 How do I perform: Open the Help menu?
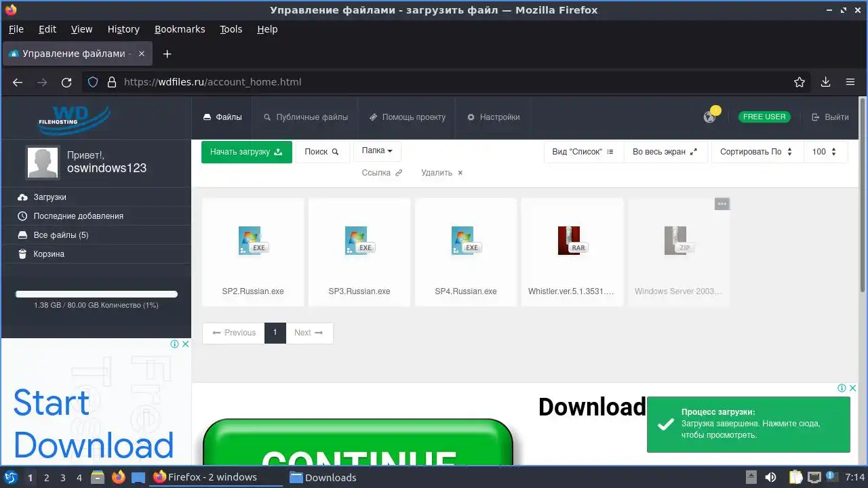tap(267, 29)
